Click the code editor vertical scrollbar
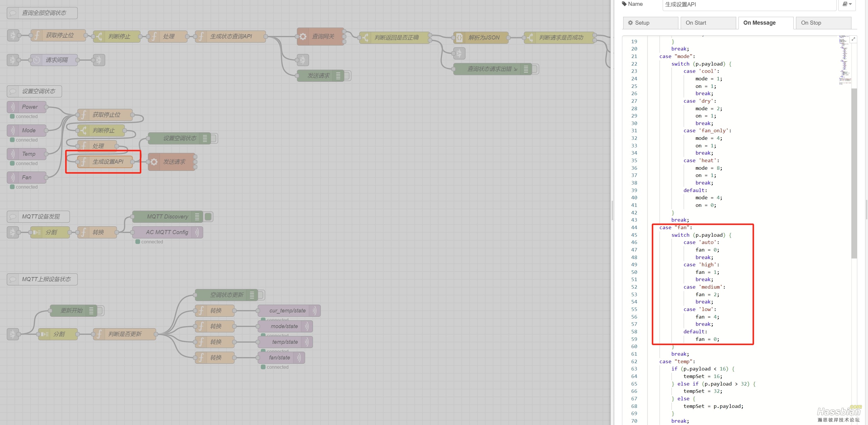Image resolution: width=868 pixels, height=425 pixels. pos(854,173)
